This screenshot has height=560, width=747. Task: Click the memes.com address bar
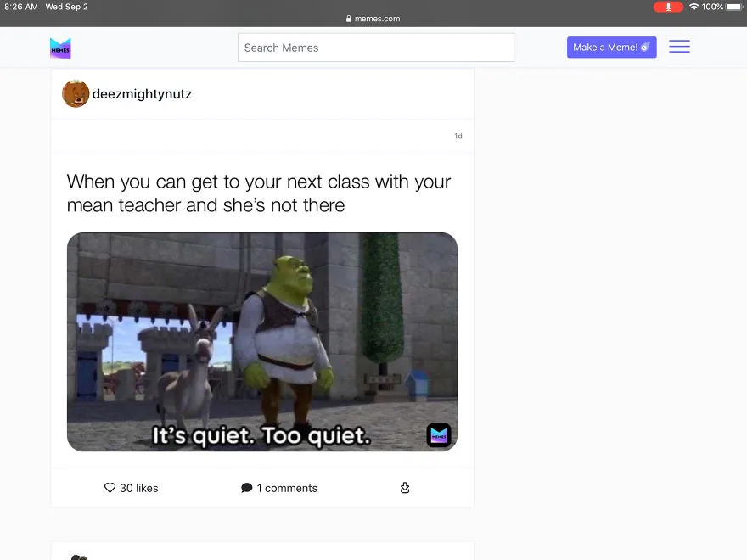373,19
